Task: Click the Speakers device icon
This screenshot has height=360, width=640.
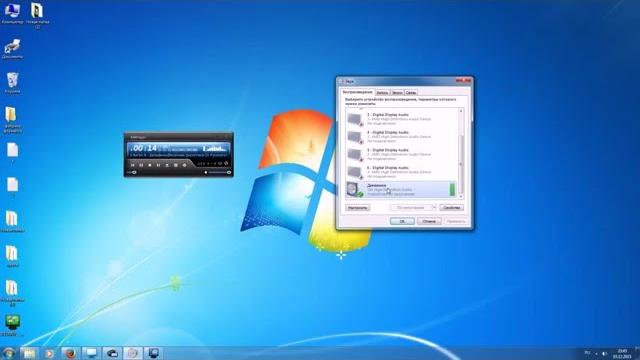Action: (x=354, y=190)
